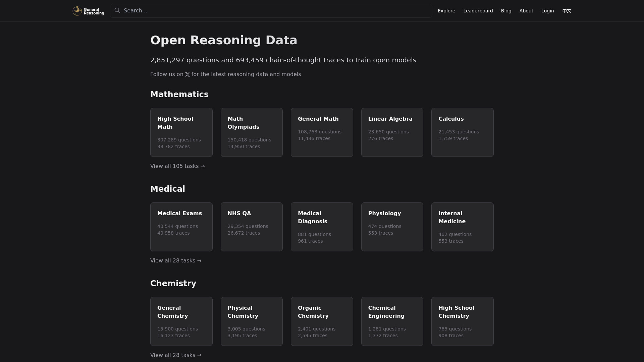Open the High School Math card
The height and width of the screenshot is (362, 644).
click(x=181, y=132)
